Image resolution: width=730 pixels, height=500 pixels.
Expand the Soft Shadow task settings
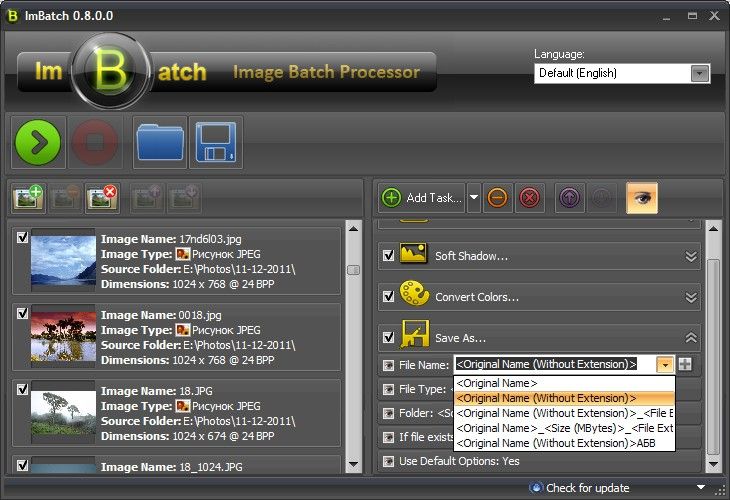[x=690, y=256]
